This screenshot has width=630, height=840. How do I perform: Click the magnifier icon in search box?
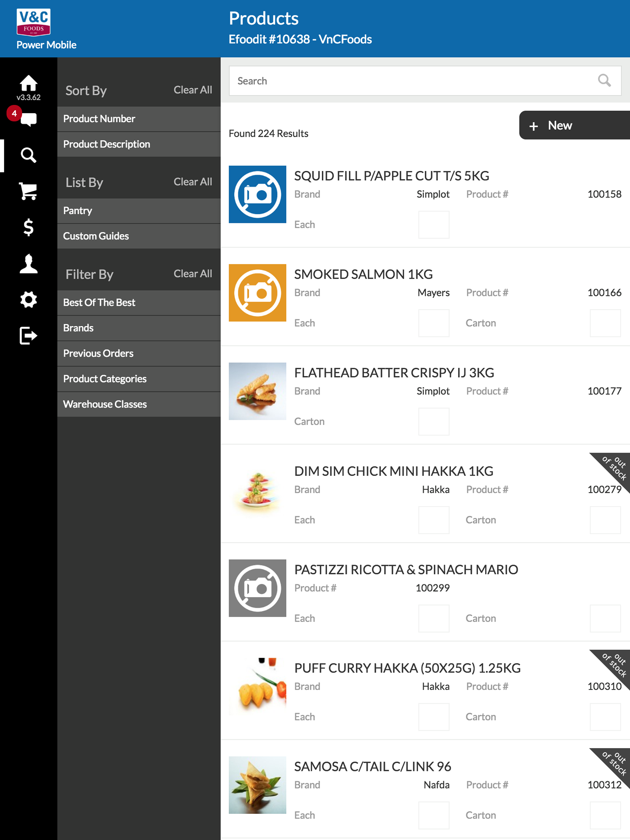(x=604, y=81)
